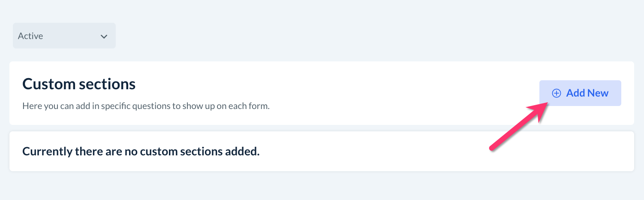Click the chevron arrow on Active dropdown
The width and height of the screenshot is (644, 200).
[104, 36]
